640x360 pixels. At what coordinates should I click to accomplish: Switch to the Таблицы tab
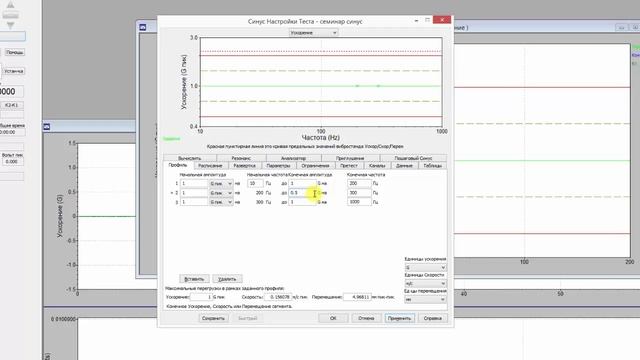coord(433,166)
